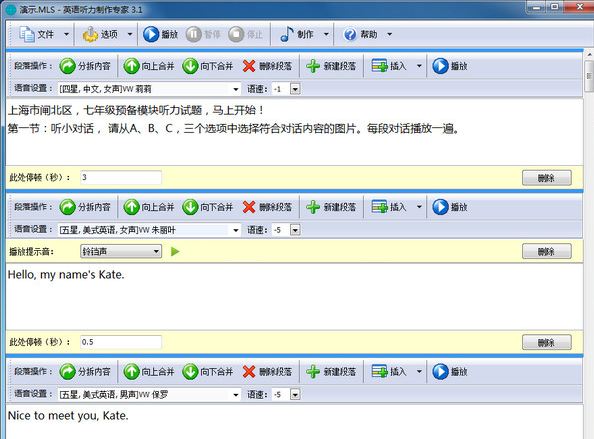This screenshot has width=594, height=439.
Task: Open the 语速 dropdown set to -1
Action: tap(295, 89)
